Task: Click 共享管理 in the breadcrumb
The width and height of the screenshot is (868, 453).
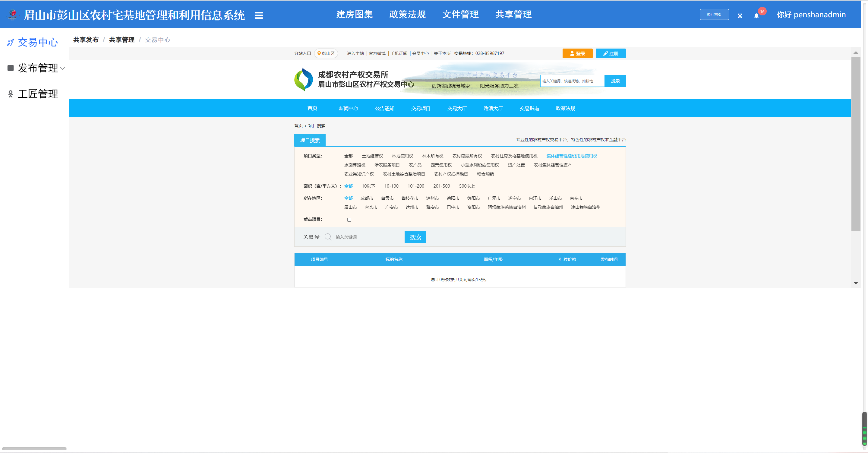Action: [x=122, y=40]
